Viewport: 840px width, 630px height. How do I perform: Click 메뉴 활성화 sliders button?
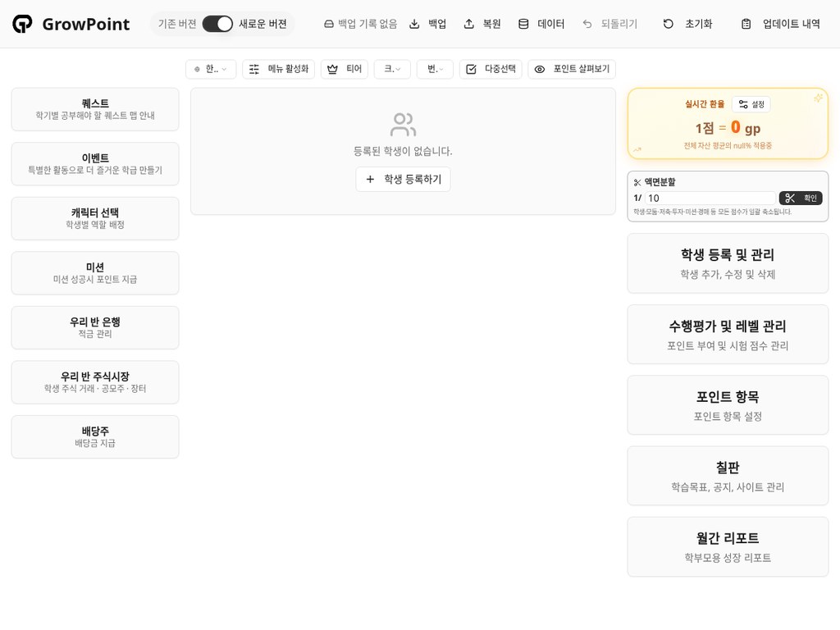coord(279,69)
